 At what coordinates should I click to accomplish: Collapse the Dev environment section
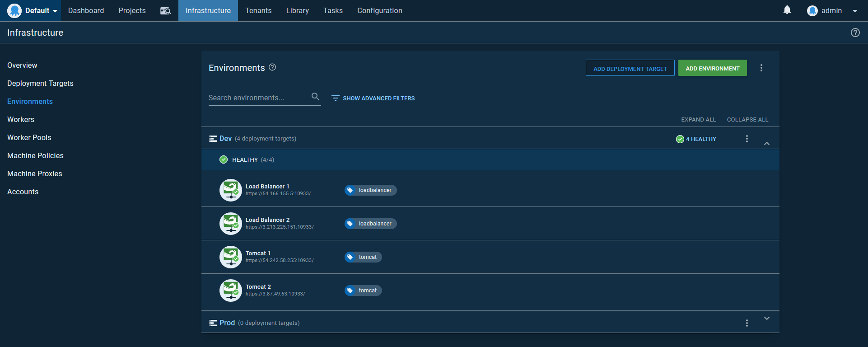(766, 143)
